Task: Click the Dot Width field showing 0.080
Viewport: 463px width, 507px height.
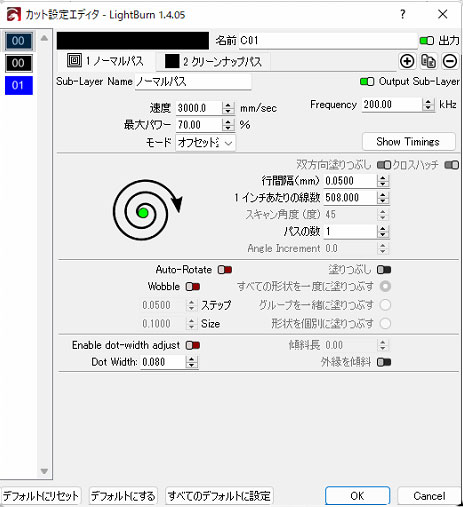Action: 163,362
